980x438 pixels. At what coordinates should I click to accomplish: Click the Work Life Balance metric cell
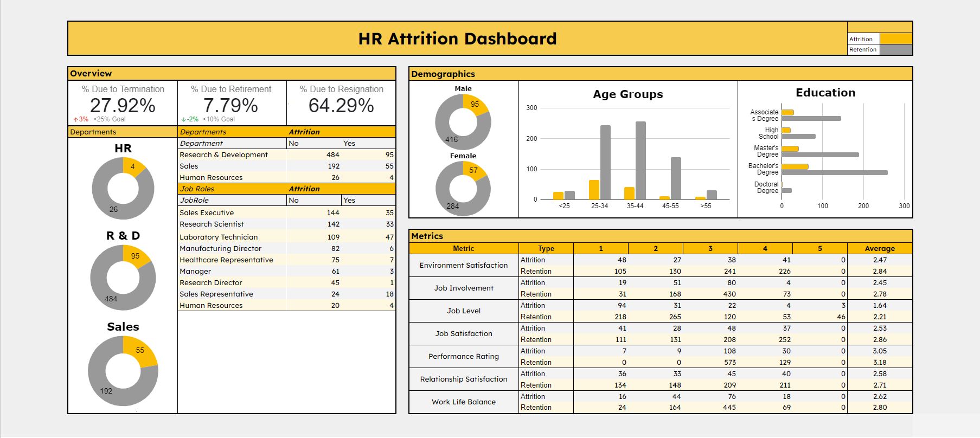pyautogui.click(x=464, y=402)
